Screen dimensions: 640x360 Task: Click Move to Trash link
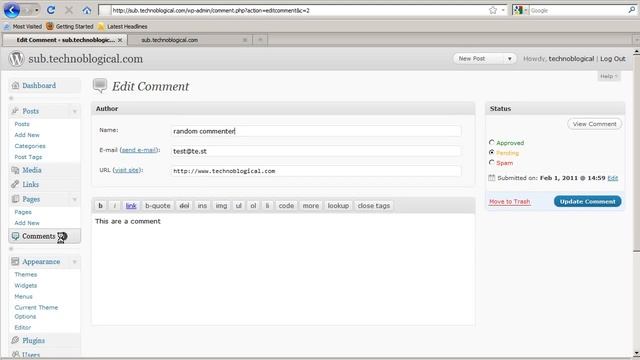509,202
